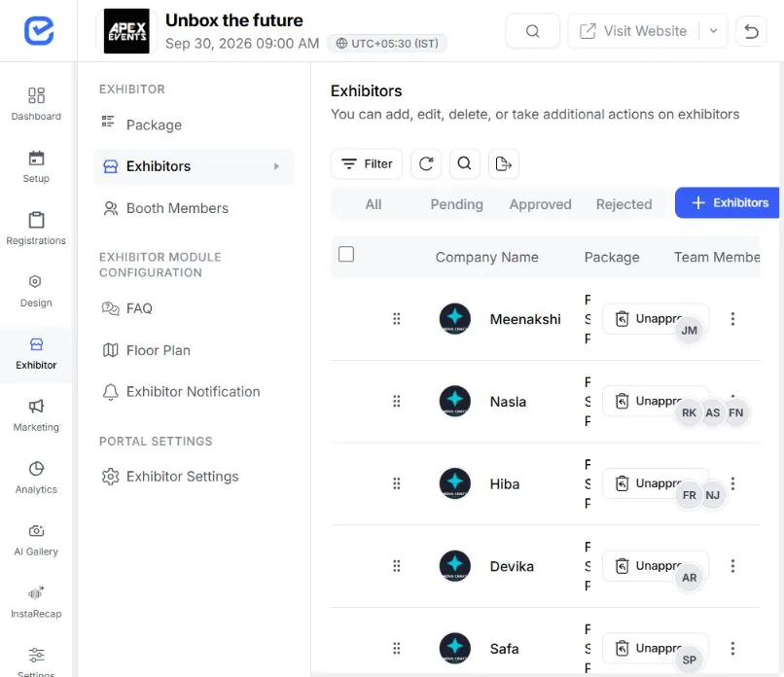The image size is (784, 677).
Task: Click the Visit Website button
Action: 633,31
